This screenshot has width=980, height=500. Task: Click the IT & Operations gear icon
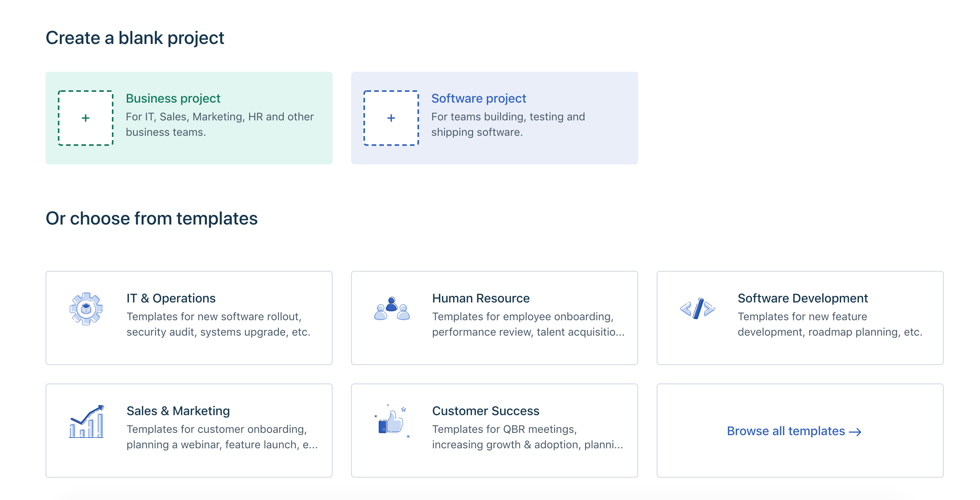pyautogui.click(x=86, y=309)
